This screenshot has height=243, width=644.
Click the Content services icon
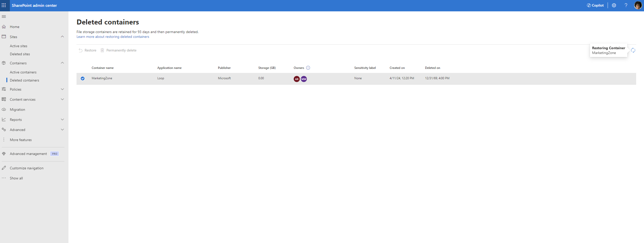click(x=4, y=99)
